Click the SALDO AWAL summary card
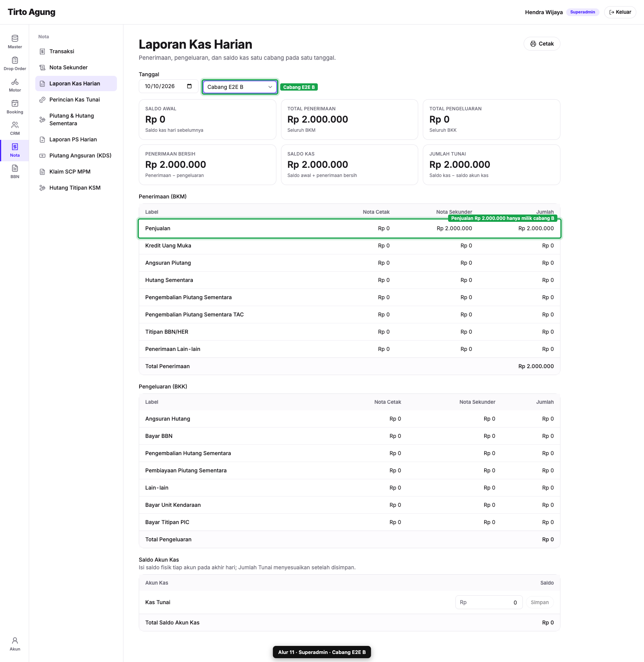The image size is (644, 662). point(207,120)
